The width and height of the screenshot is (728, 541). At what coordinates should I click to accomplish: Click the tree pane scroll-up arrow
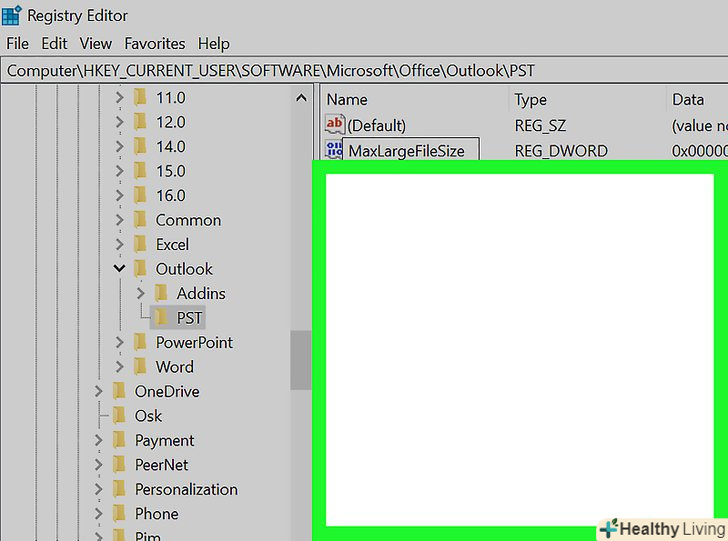(x=301, y=98)
